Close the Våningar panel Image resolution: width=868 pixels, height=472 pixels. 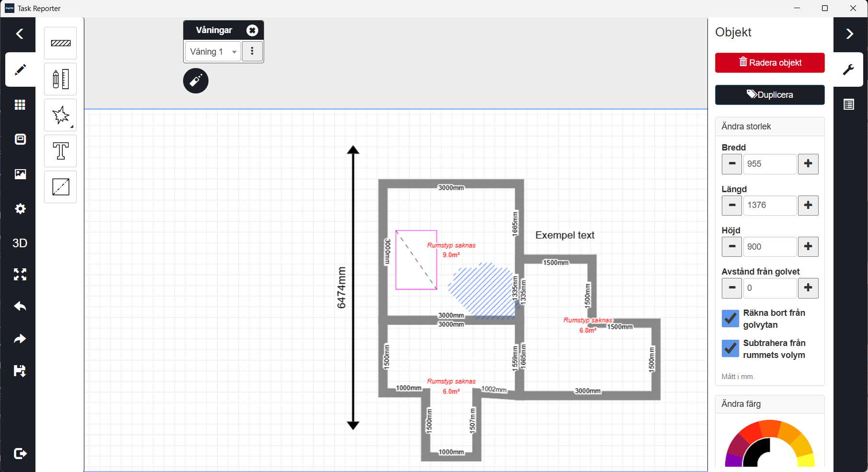(252, 30)
